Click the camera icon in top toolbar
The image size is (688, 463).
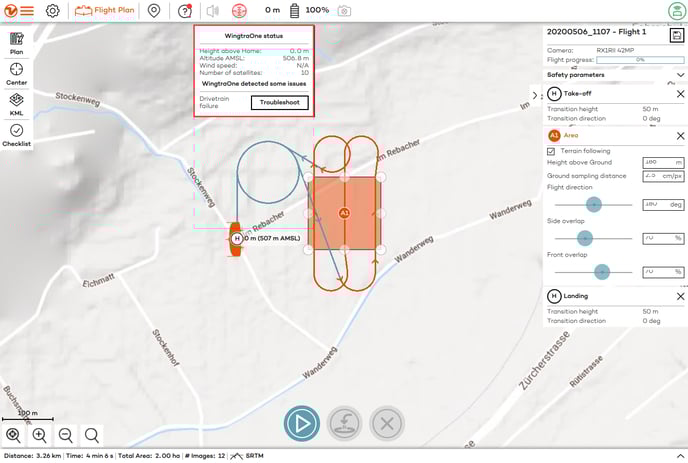tap(344, 10)
